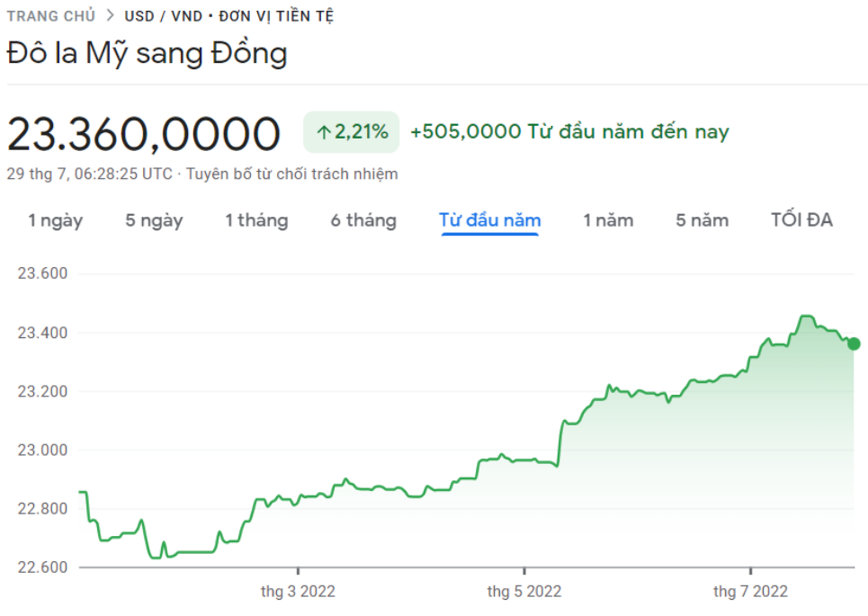Open the 5 năm range tab
The width and height of the screenshot is (868, 616).
pos(702,220)
